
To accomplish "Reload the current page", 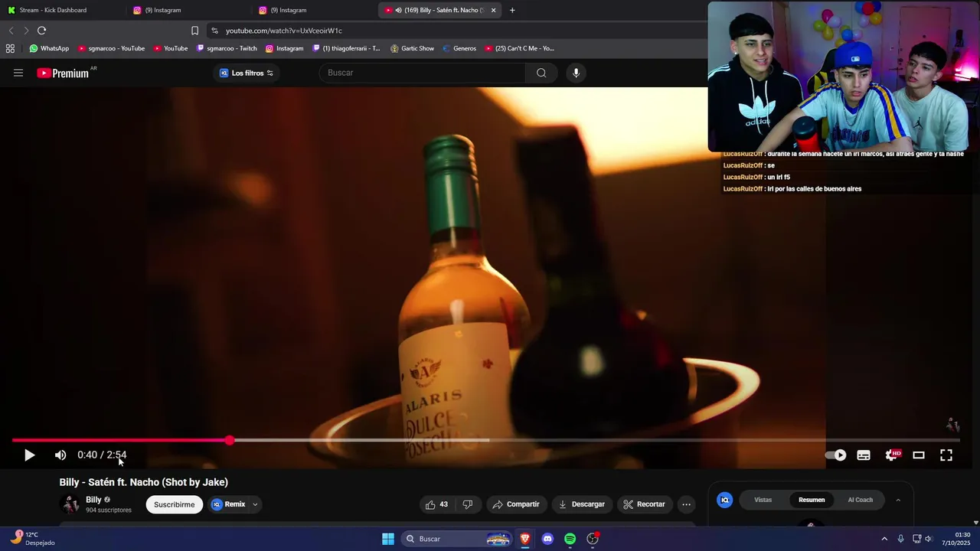I will coord(41,31).
